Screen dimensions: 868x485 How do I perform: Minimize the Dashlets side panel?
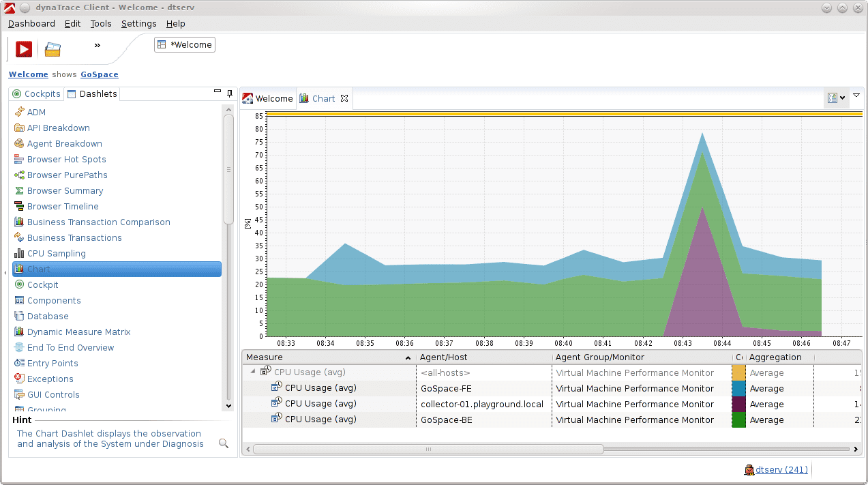[218, 91]
